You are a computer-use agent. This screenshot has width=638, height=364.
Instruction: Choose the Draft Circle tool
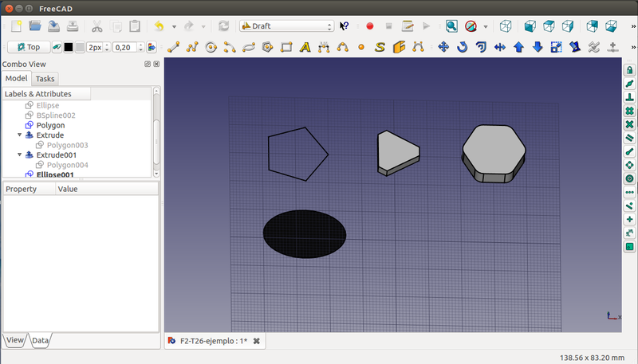[211, 47]
